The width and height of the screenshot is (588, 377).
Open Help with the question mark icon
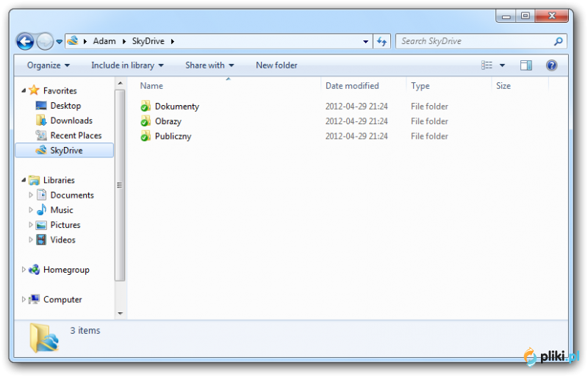point(551,65)
